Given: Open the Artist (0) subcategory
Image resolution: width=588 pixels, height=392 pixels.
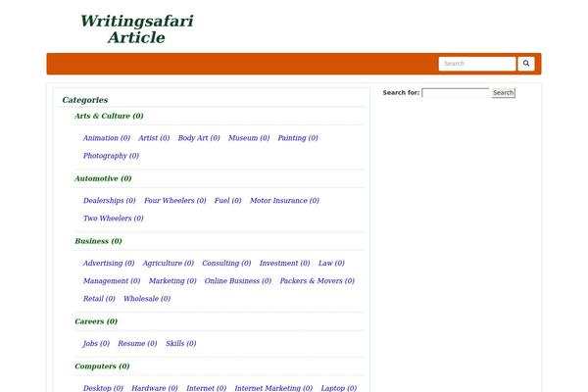Looking at the screenshot, I should click(x=154, y=138).
